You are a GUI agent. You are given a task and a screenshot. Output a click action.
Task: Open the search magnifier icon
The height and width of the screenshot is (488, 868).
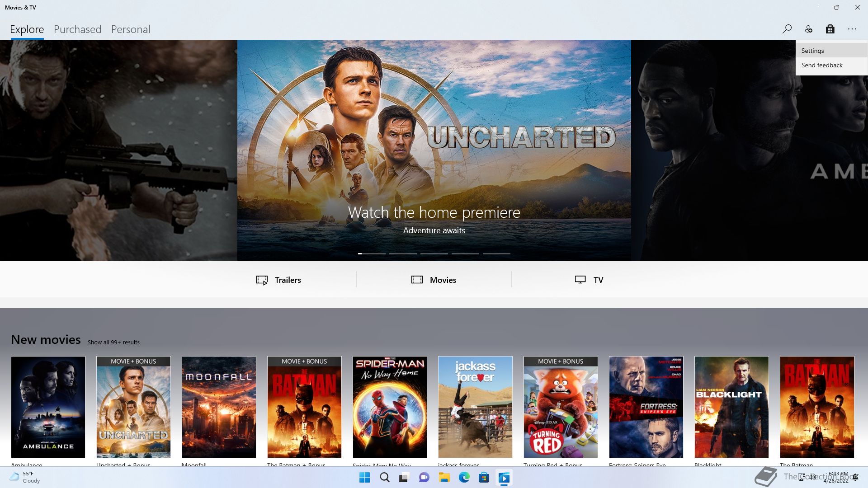tap(787, 29)
